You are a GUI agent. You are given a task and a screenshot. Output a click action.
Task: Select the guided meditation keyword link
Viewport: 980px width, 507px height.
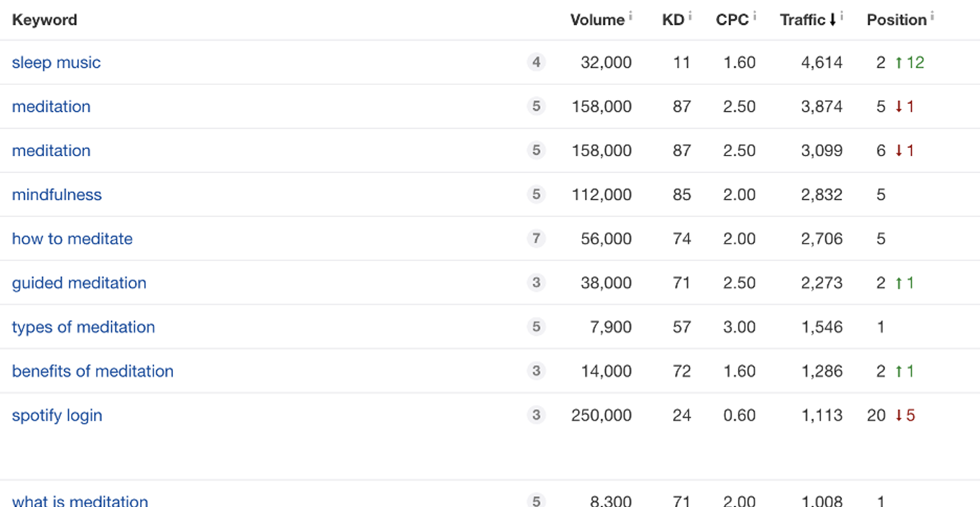[79, 283]
